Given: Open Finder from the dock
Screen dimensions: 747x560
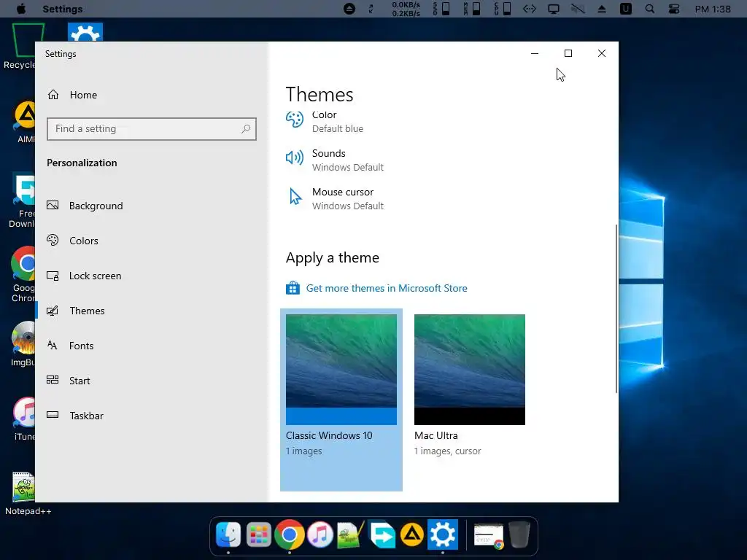Looking at the screenshot, I should click(x=228, y=534).
